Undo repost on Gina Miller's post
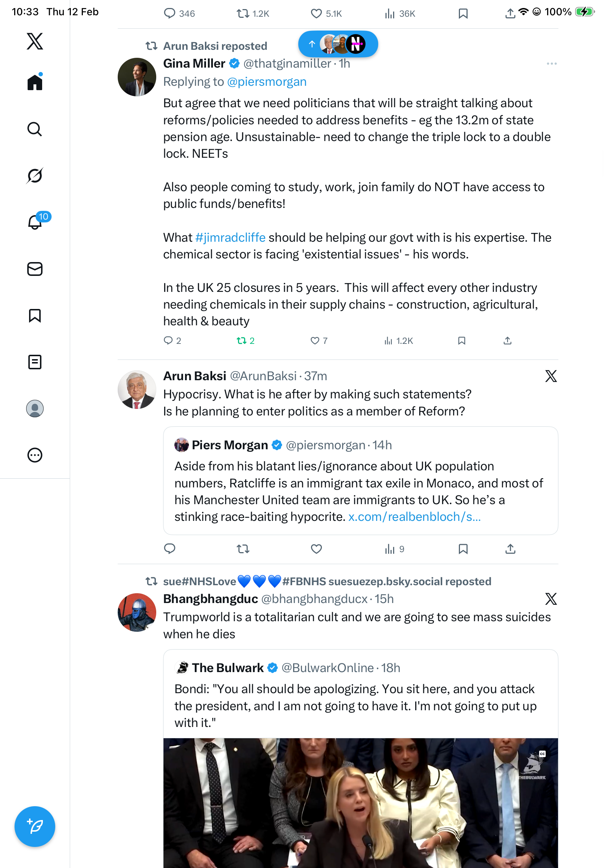 coord(242,341)
